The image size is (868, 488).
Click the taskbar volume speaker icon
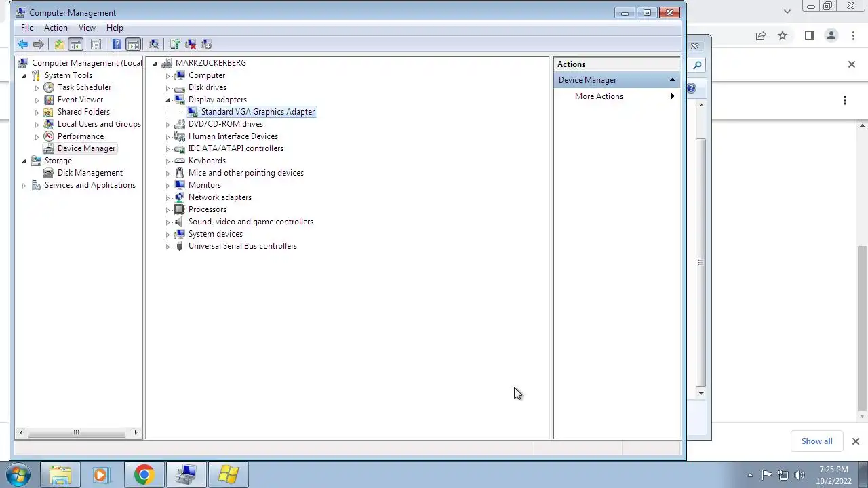(799, 475)
